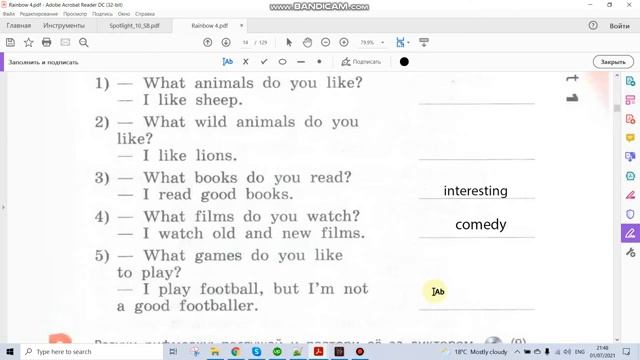Image resolution: width=640 pixels, height=360 pixels.
Task: Bookmark the document with the star icon
Action: [29, 42]
